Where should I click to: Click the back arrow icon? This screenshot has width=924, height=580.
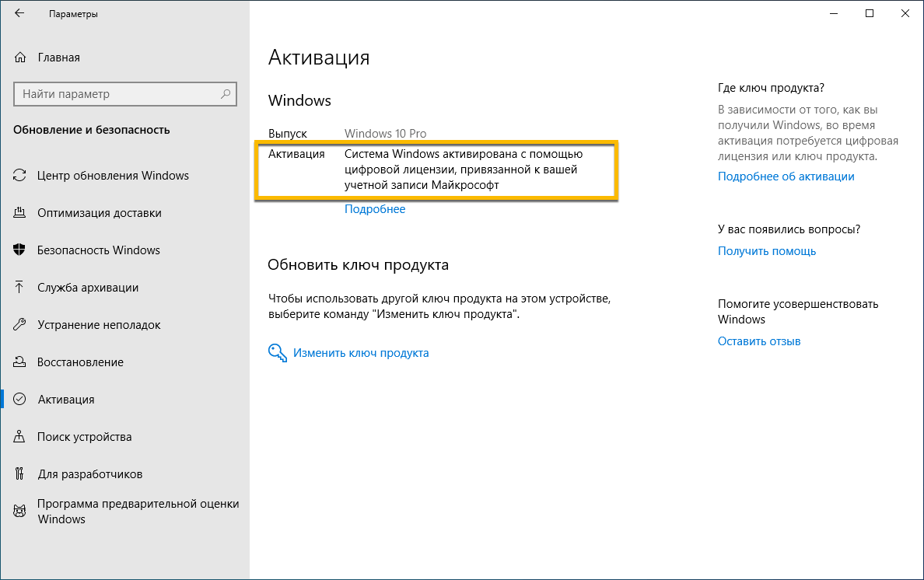click(19, 14)
